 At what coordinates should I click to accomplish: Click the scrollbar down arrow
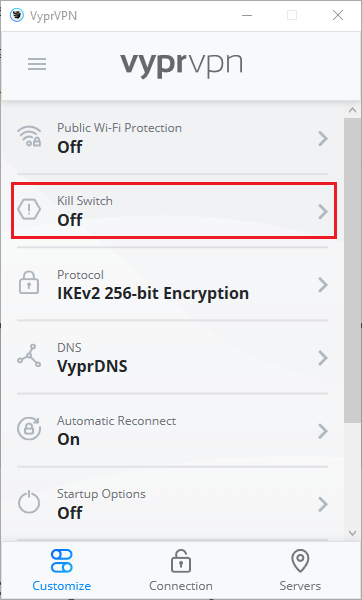(x=353, y=533)
